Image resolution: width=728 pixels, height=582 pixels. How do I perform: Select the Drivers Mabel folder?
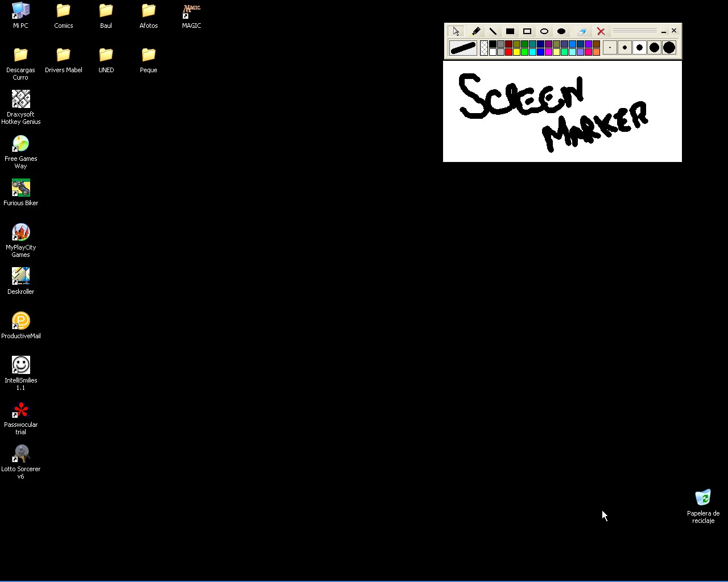tap(63, 60)
